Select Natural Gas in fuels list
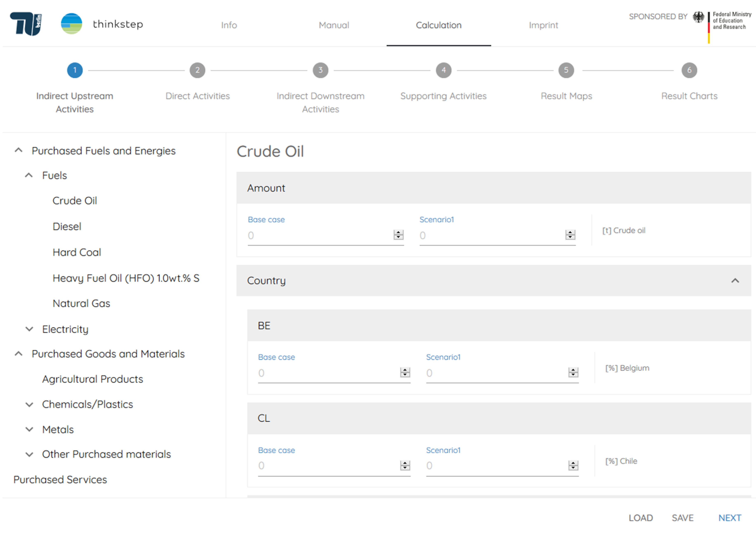Image resolution: width=756 pixels, height=535 pixels. click(81, 304)
